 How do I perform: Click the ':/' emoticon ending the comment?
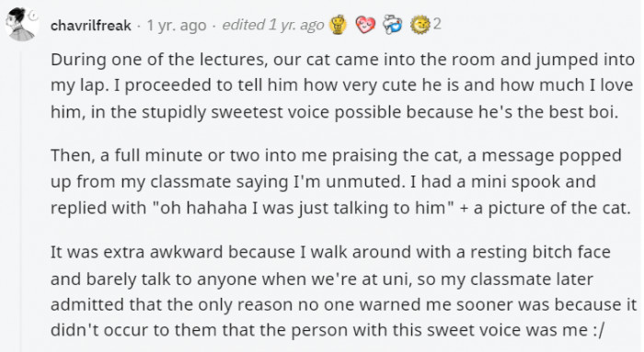click(x=599, y=330)
